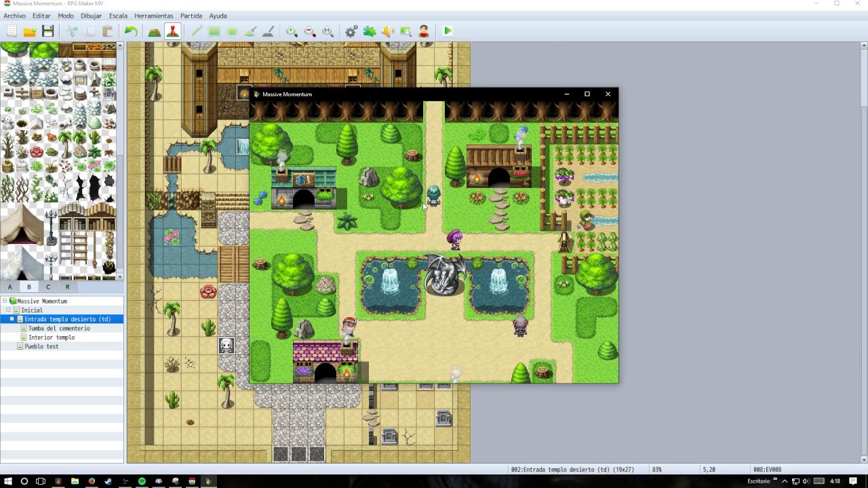Select the Pueblo test map
This screenshot has height=488, width=868.
click(41, 346)
